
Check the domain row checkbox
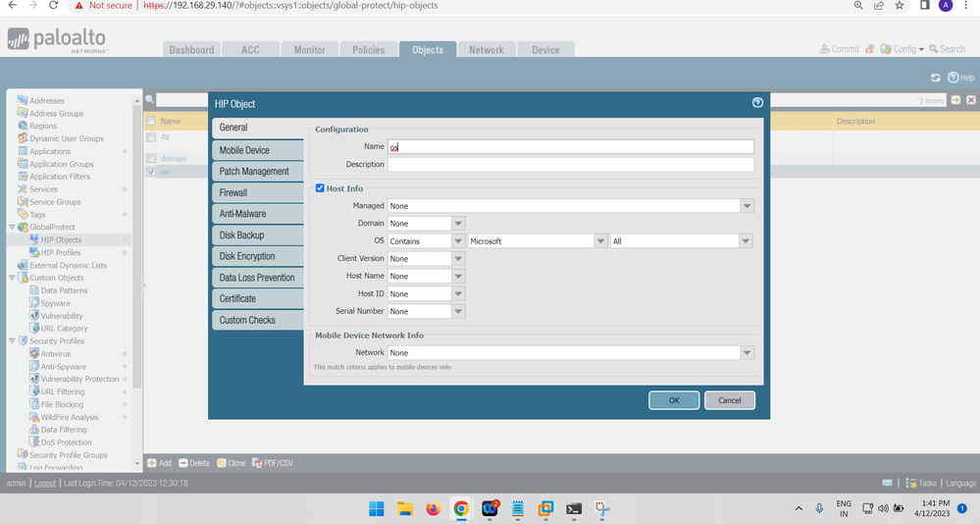click(x=151, y=158)
